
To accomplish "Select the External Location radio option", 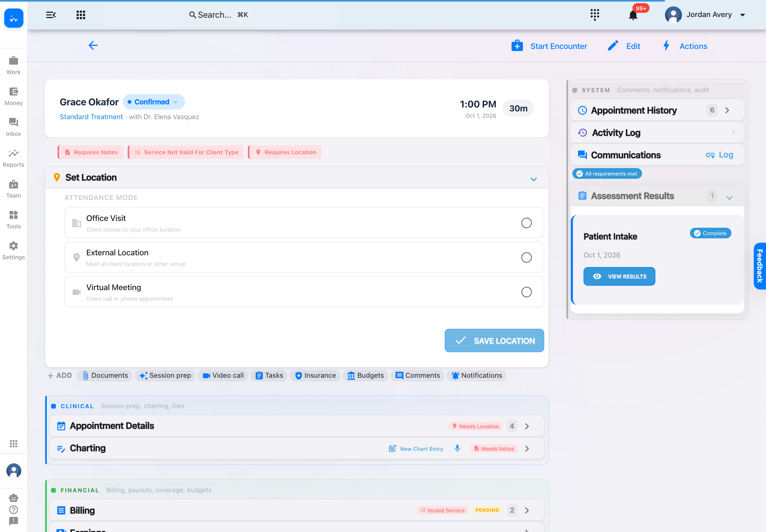I will pos(526,257).
